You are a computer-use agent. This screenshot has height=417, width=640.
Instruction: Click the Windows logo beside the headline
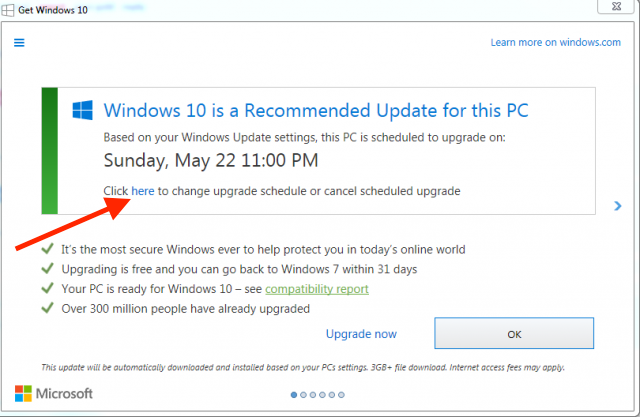point(82,109)
